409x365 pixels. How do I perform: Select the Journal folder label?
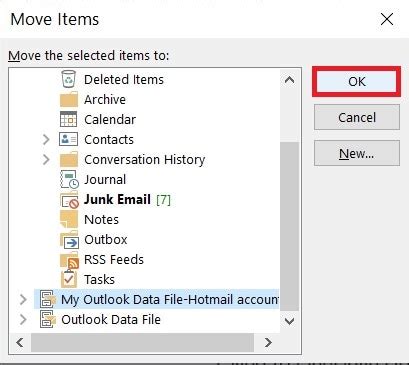pyautogui.click(x=105, y=180)
